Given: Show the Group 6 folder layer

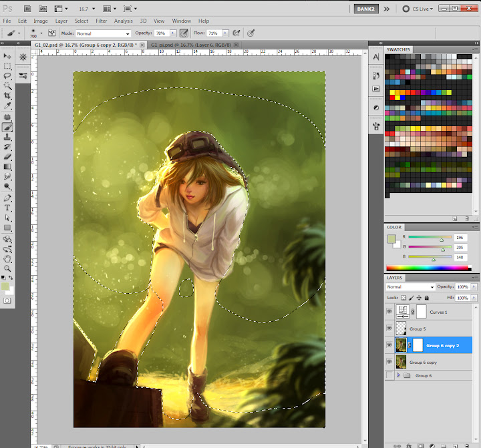Looking at the screenshot, I should 389,375.
